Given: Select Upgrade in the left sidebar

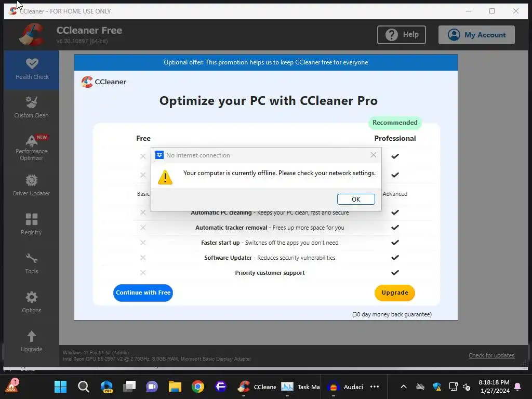Looking at the screenshot, I should 32,341.
